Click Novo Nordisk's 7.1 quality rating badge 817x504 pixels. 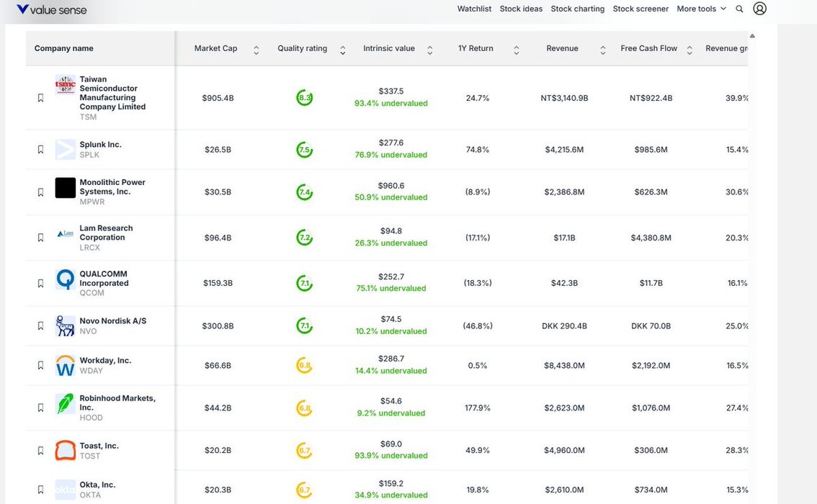[304, 326]
